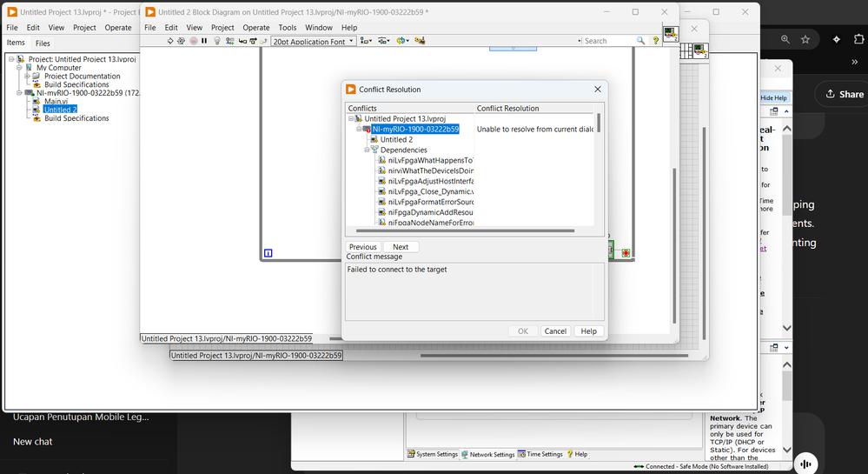This screenshot has width=868, height=474.
Task: Click the Next conflict button
Action: (401, 247)
